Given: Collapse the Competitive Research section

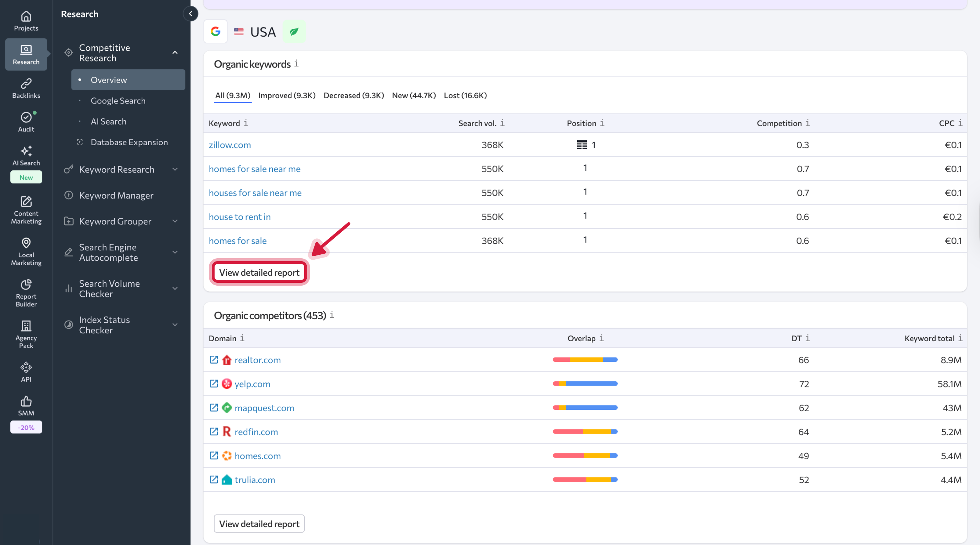Looking at the screenshot, I should pos(175,53).
